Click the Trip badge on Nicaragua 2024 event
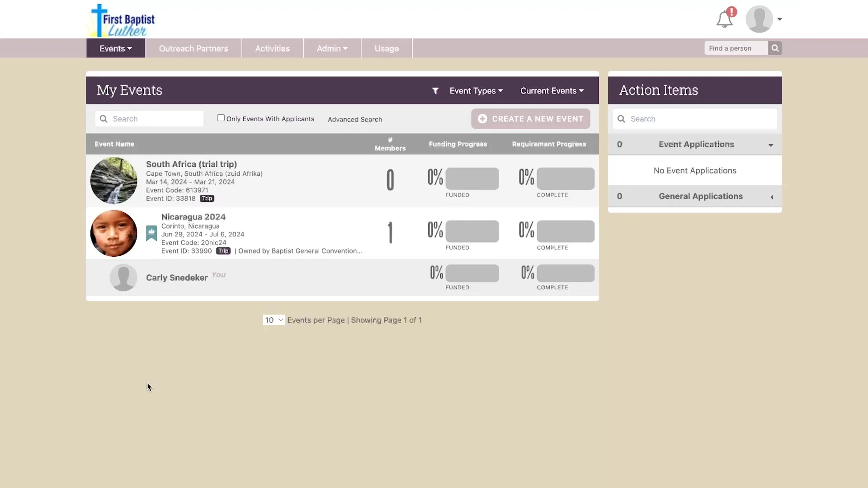 [x=222, y=251]
